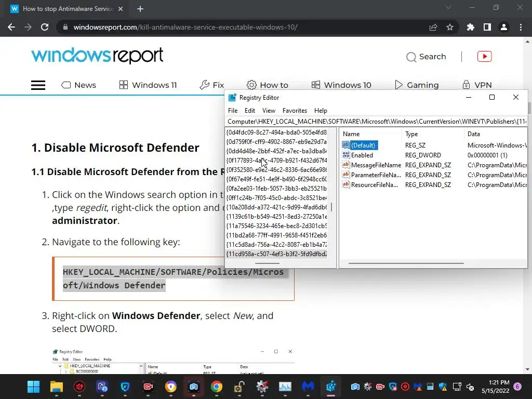Open Malwarebytes from the taskbar

(308, 387)
